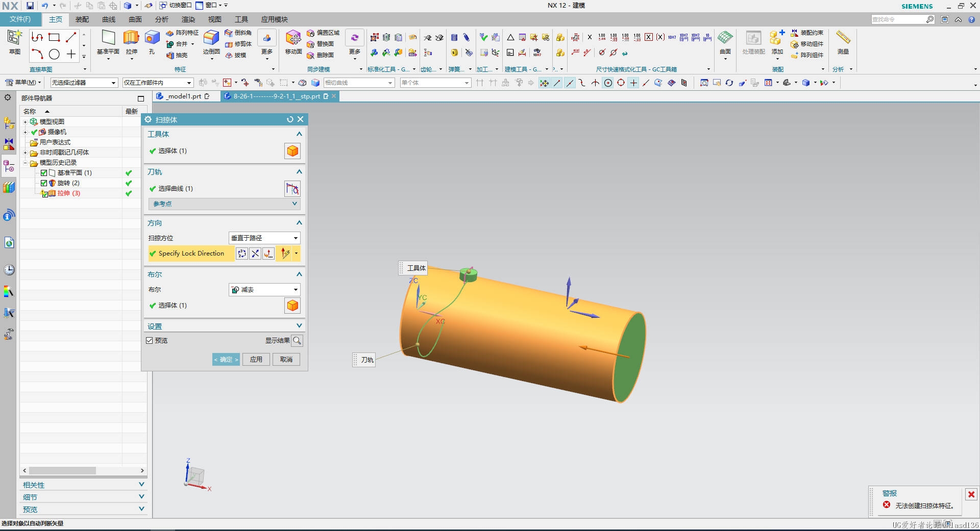Open the 文件(F) menu

point(20,19)
